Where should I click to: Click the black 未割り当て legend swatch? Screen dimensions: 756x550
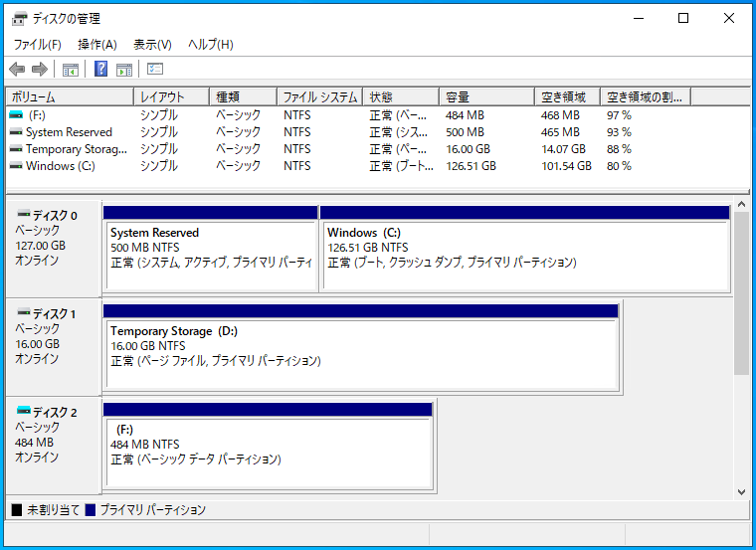point(17,510)
